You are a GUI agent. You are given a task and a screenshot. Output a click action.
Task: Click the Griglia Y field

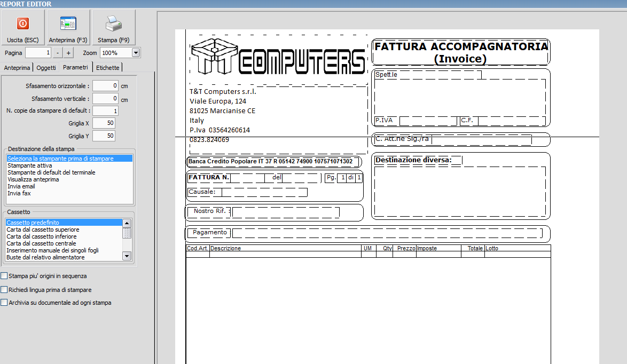pyautogui.click(x=104, y=136)
